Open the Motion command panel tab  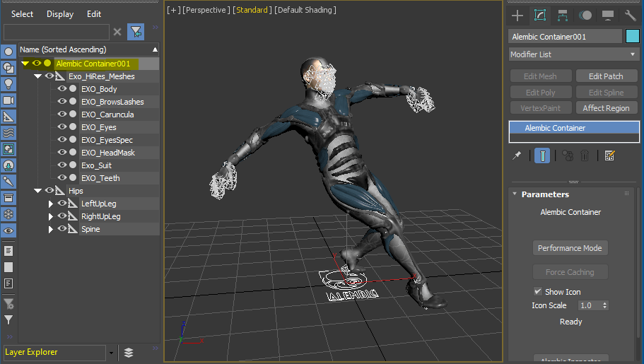(x=585, y=16)
